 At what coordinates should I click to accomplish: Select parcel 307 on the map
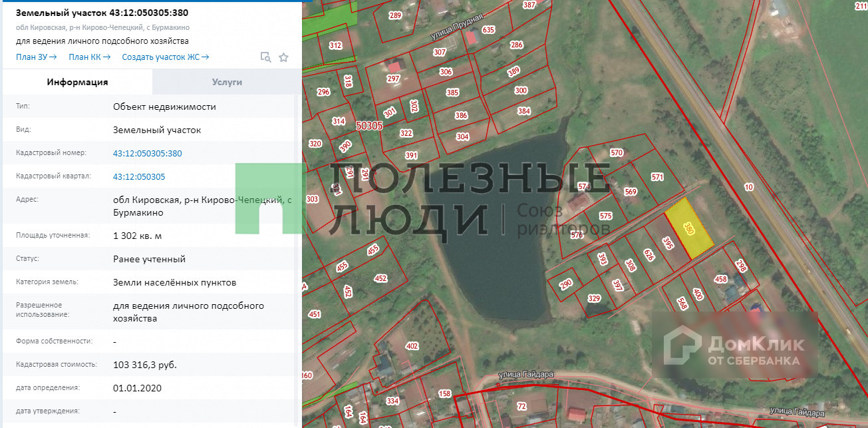point(439,52)
